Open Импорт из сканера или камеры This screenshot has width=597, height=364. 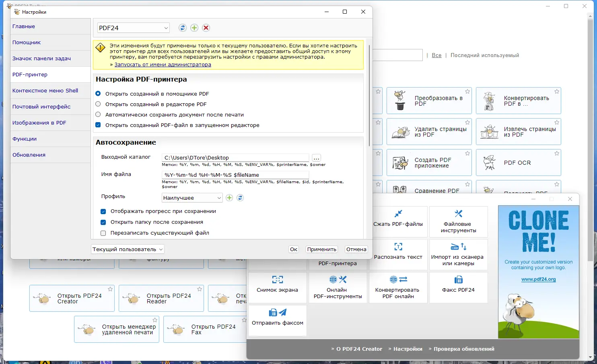[459, 255]
